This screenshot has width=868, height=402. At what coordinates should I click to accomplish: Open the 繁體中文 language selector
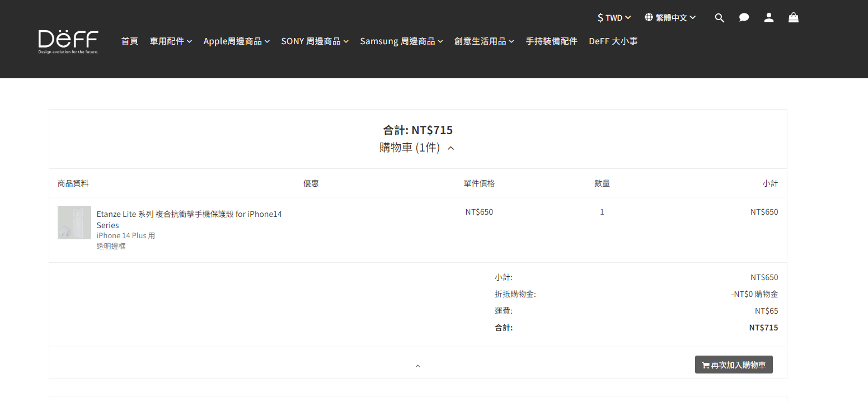(x=670, y=18)
